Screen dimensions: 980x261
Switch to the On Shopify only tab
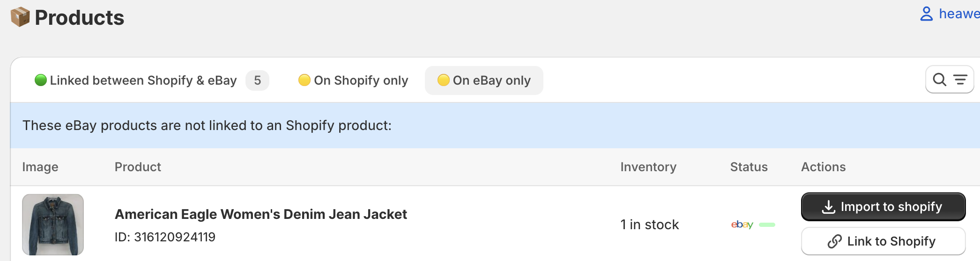pos(361,80)
